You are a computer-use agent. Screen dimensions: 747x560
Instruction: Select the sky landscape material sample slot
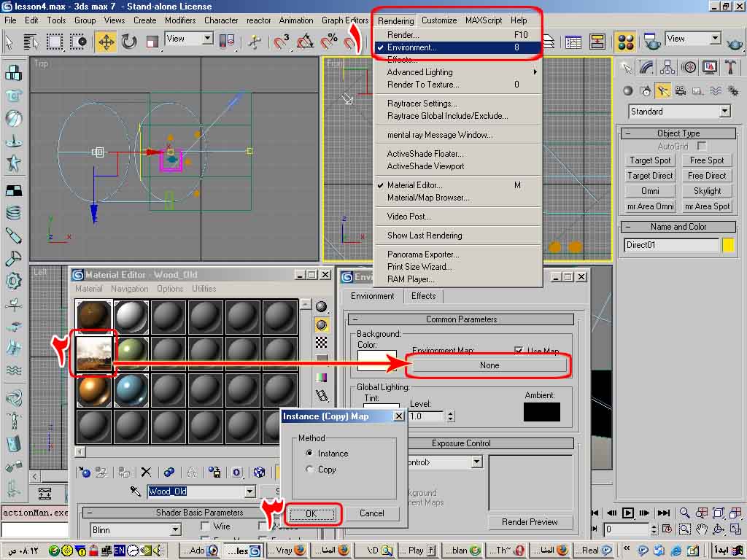94,353
